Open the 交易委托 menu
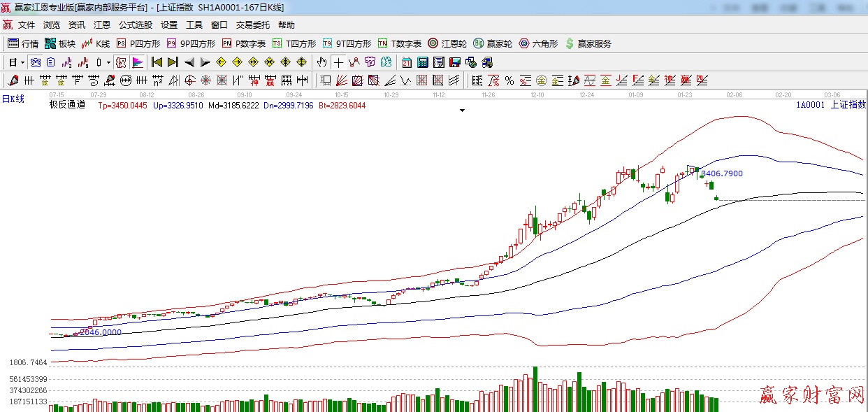Image resolution: width=868 pixels, height=412 pixels. (x=252, y=24)
